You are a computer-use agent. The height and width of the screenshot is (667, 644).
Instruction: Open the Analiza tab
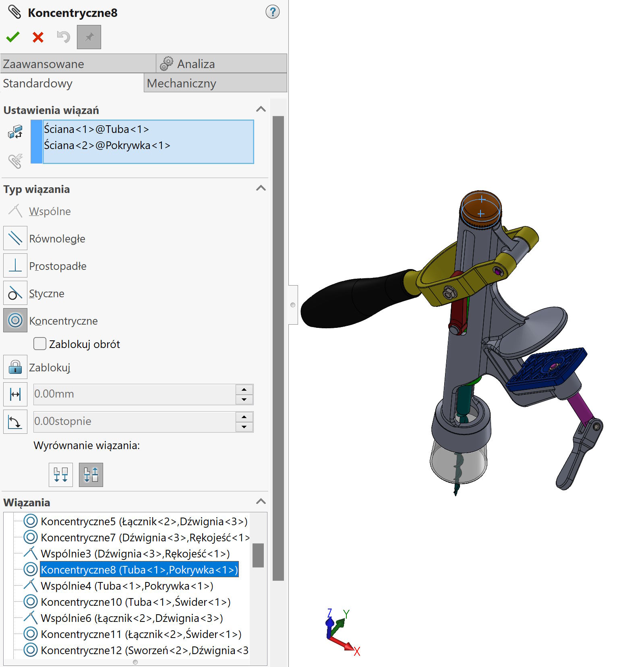pos(222,64)
